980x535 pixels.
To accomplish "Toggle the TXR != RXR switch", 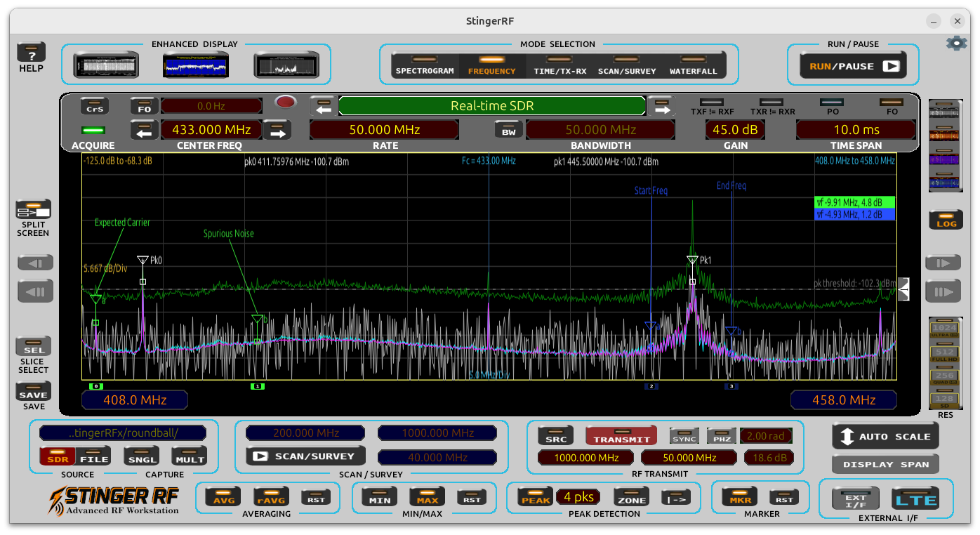I will [772, 103].
